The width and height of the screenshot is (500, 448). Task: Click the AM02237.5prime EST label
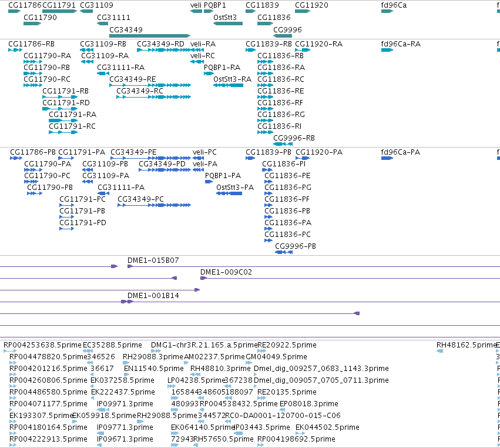[x=214, y=357]
